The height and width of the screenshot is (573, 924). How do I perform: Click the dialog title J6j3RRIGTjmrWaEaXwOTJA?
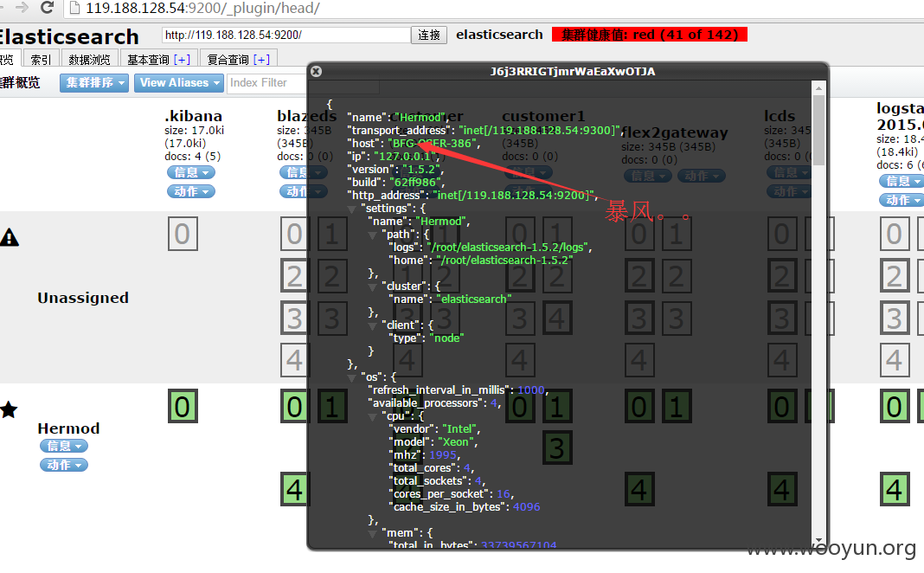[573, 71]
